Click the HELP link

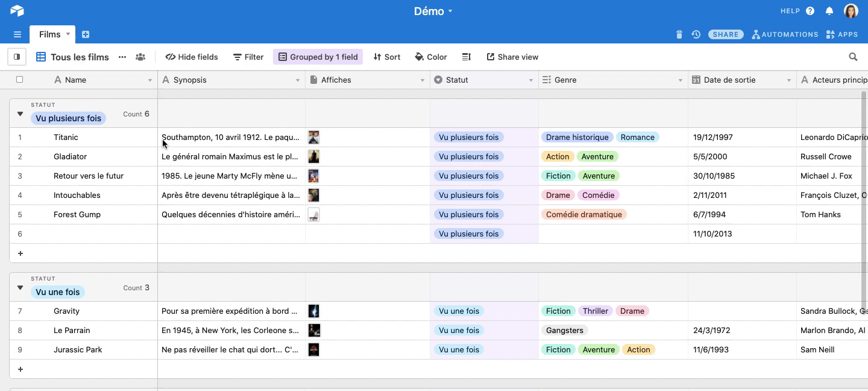790,11
